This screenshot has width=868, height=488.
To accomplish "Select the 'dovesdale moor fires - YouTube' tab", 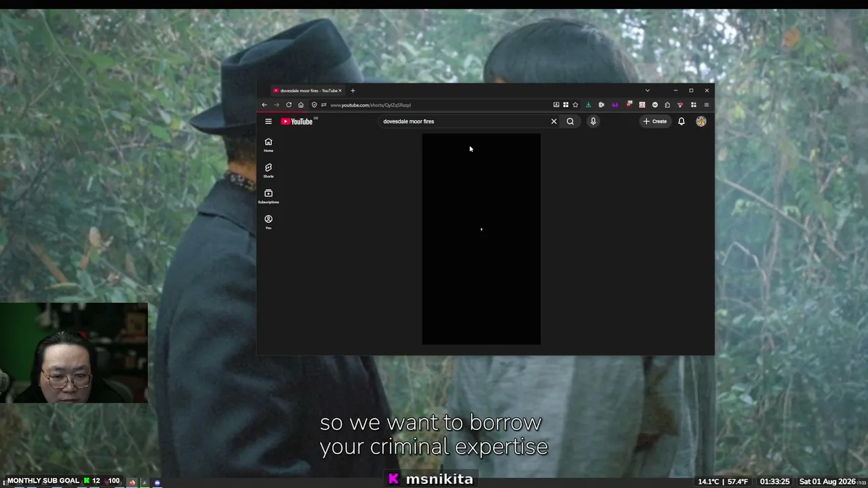I will tap(307, 90).
